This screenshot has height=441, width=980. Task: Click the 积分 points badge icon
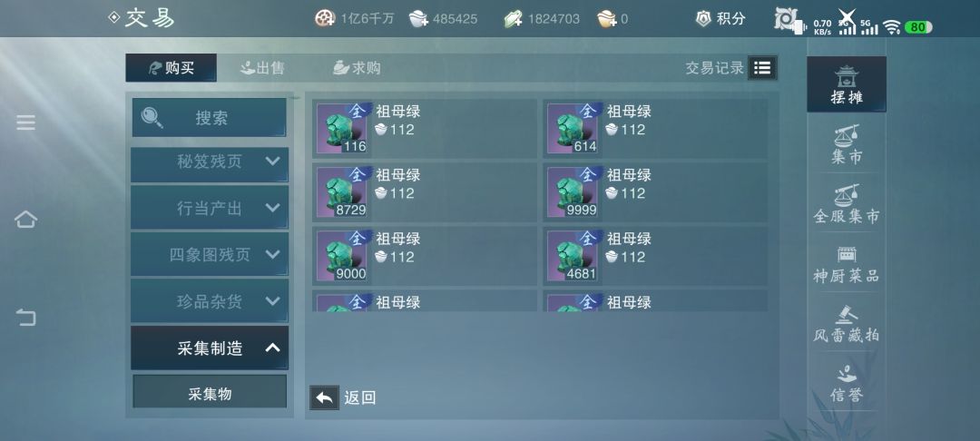click(704, 19)
